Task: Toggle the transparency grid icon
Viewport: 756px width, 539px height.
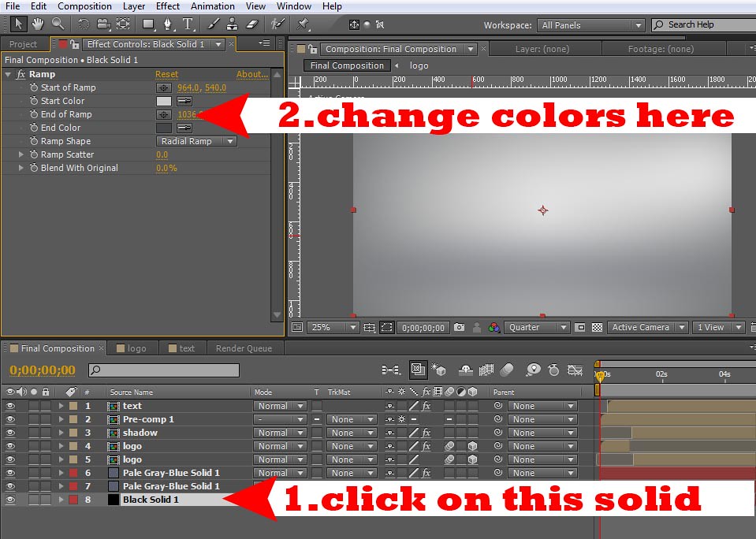Action: pos(598,328)
